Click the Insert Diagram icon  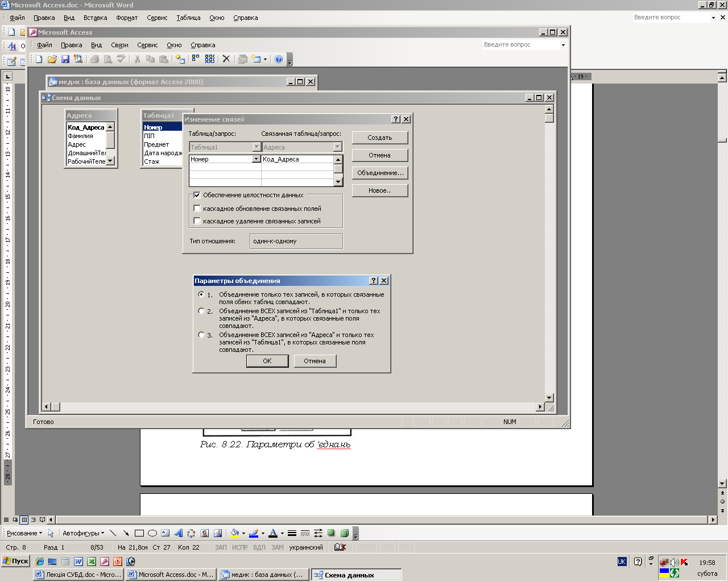tap(191, 533)
